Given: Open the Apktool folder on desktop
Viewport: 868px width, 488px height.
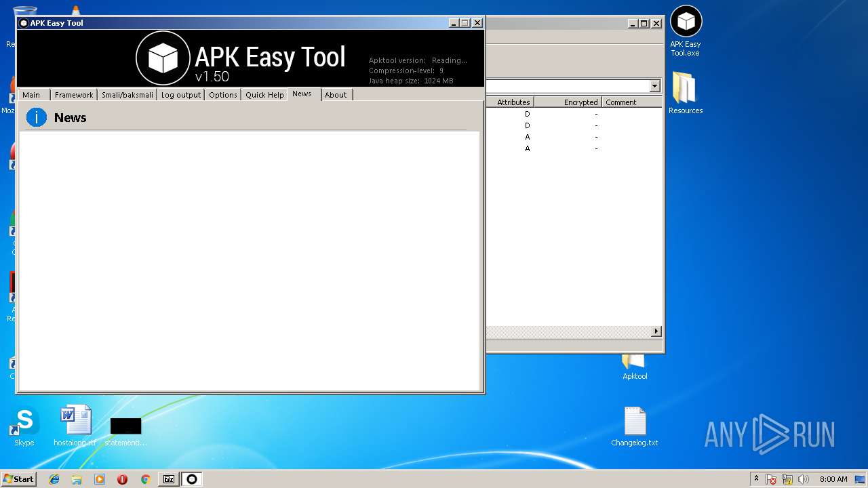Looking at the screenshot, I should [x=634, y=367].
